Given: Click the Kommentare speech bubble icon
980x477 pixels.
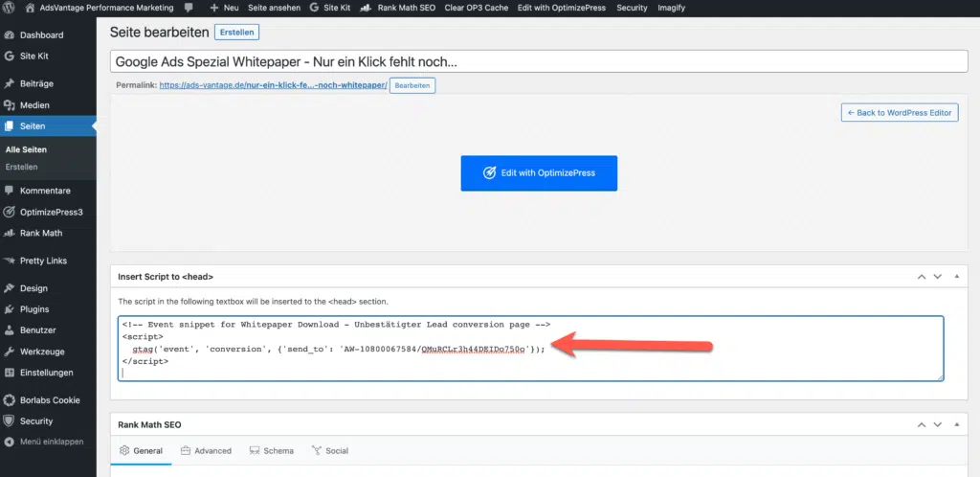Looking at the screenshot, I should [x=9, y=191].
